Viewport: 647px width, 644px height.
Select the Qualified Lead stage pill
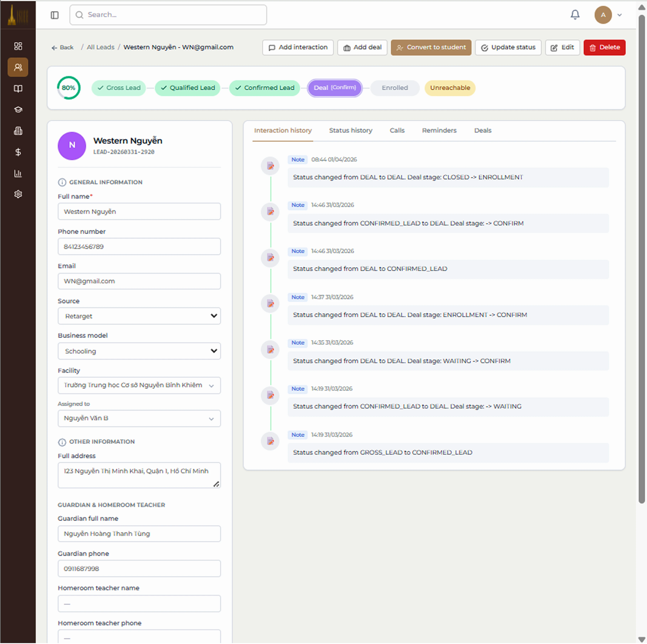[188, 88]
